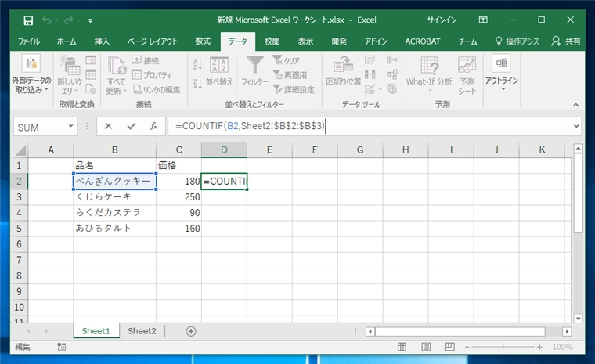Image resolution: width=595 pixels, height=364 pixels.
Task: Open the 外部データの取り込み menu
Action: 31,74
